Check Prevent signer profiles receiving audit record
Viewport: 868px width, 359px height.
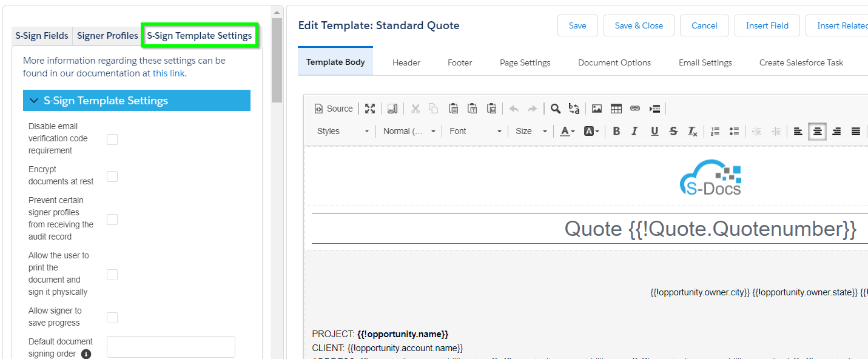tap(112, 220)
